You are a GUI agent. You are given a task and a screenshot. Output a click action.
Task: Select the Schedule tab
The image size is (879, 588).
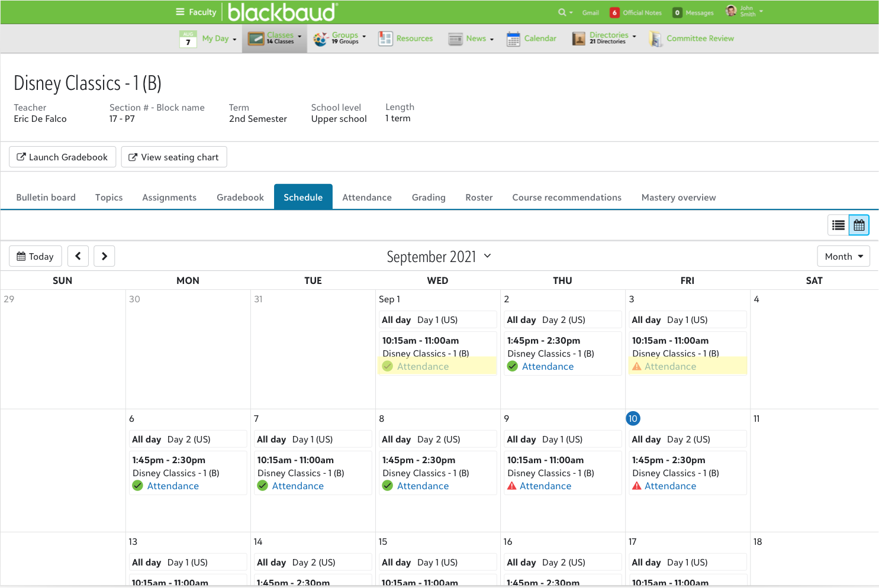(303, 197)
